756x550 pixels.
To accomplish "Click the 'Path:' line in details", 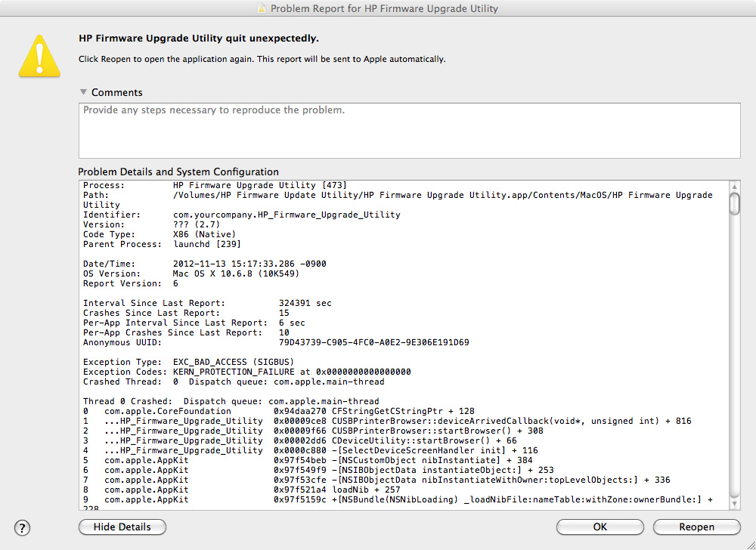I will (398, 195).
